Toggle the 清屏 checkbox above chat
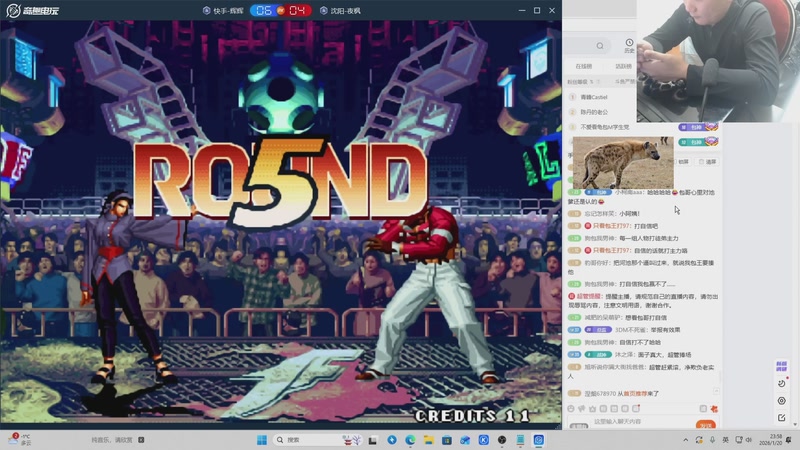This screenshot has height=450, width=800. tap(707, 161)
